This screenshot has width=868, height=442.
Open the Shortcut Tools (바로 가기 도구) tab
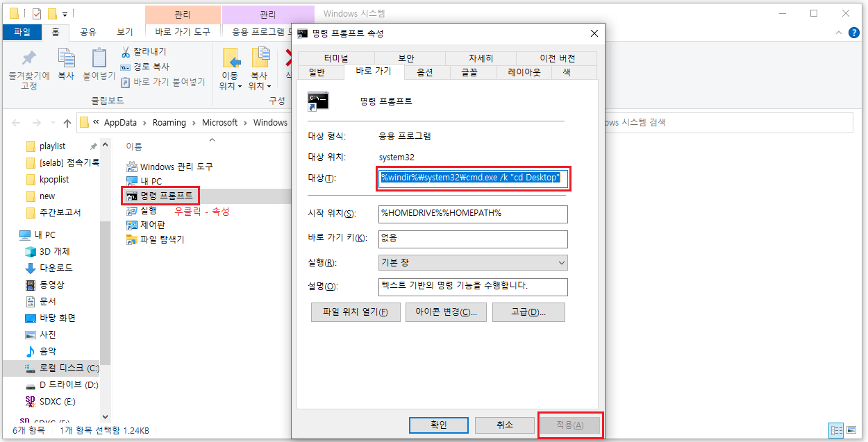(183, 31)
